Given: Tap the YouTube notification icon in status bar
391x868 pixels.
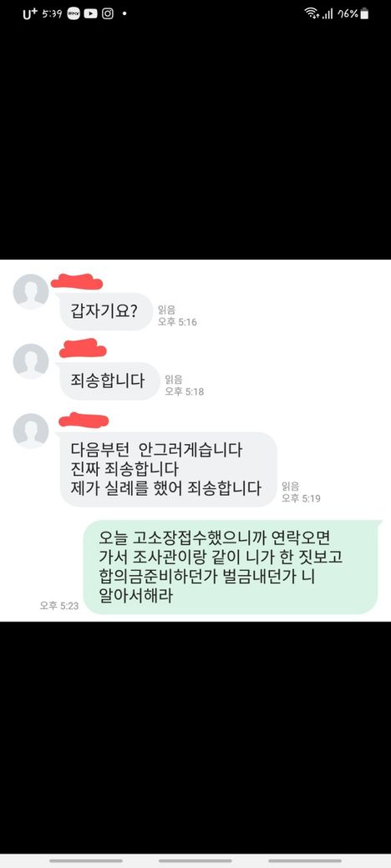Looking at the screenshot, I should (90, 14).
